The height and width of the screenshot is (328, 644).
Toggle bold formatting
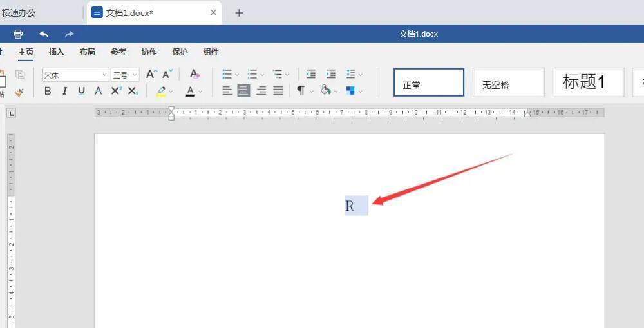click(x=48, y=92)
